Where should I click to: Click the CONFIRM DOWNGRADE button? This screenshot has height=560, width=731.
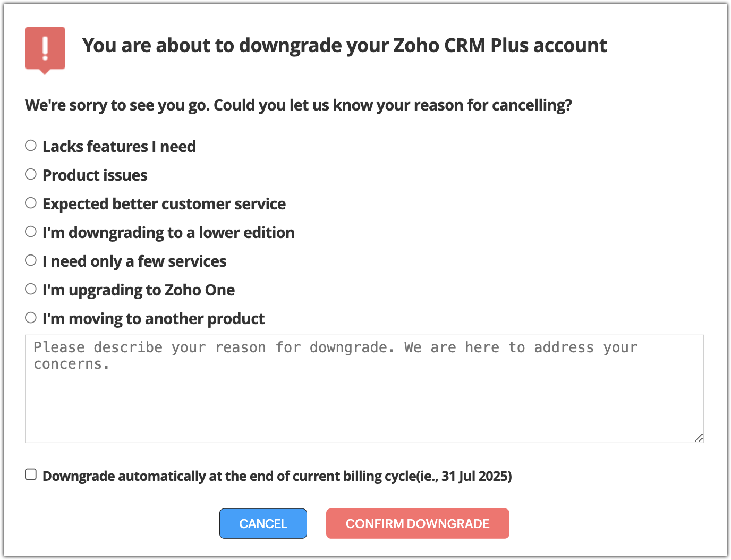[418, 524]
